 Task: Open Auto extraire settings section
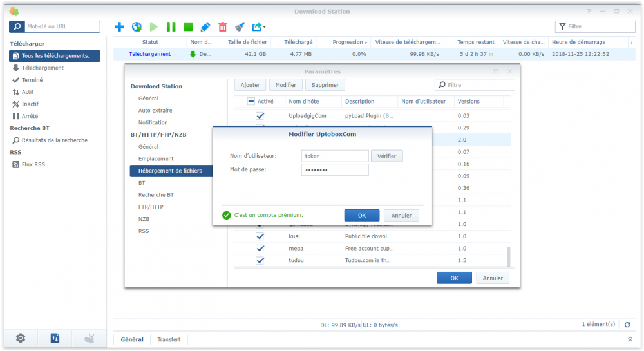click(155, 110)
